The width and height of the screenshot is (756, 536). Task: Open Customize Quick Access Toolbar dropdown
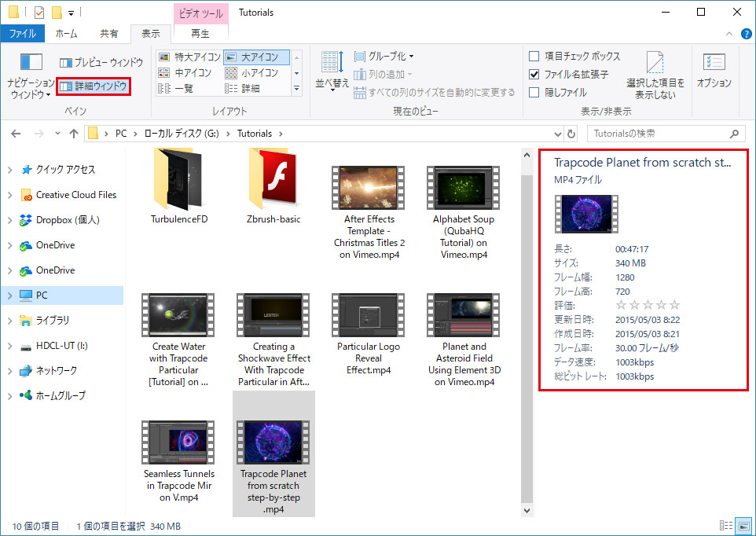tap(71, 13)
